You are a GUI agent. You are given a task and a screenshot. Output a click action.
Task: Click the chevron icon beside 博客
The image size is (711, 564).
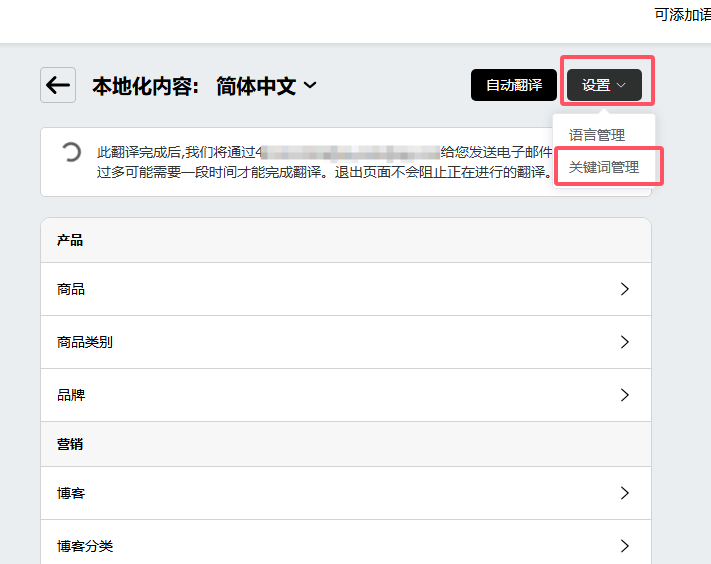pyautogui.click(x=625, y=493)
